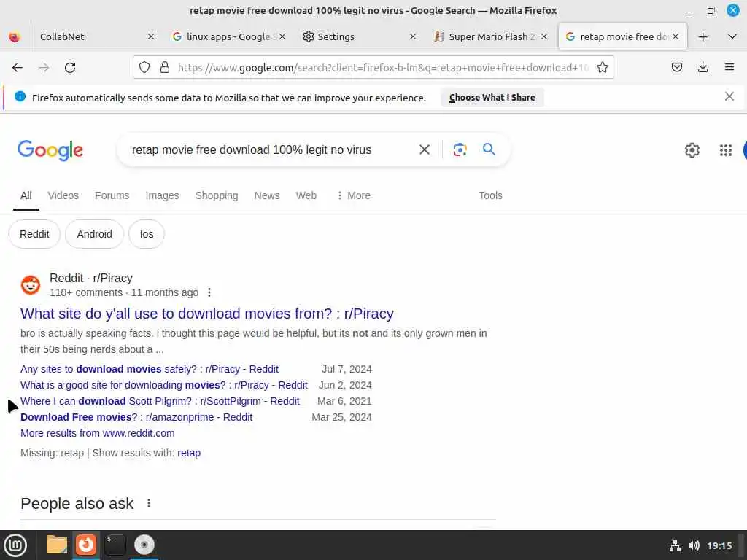This screenshot has height=560, width=747.
Task: Save to Pocket icon
Action: click(676, 68)
